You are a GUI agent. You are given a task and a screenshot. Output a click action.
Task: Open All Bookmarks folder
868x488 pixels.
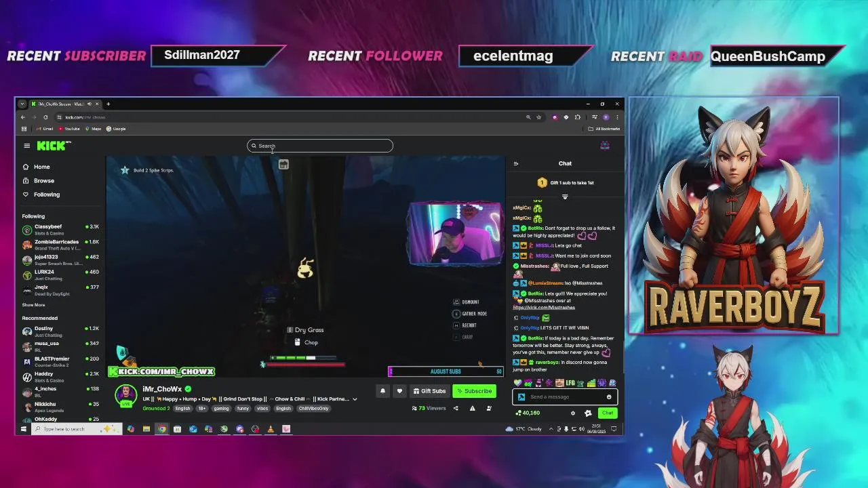click(604, 129)
